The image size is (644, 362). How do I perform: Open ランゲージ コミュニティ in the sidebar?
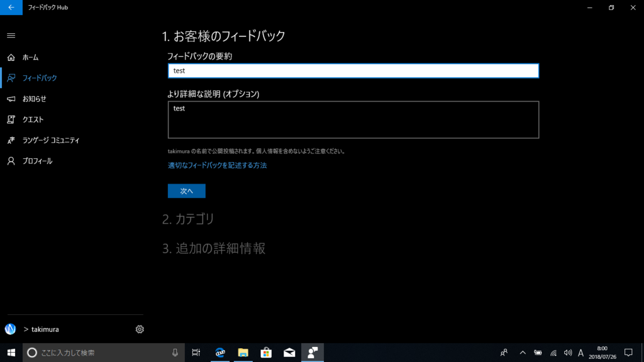pos(51,140)
